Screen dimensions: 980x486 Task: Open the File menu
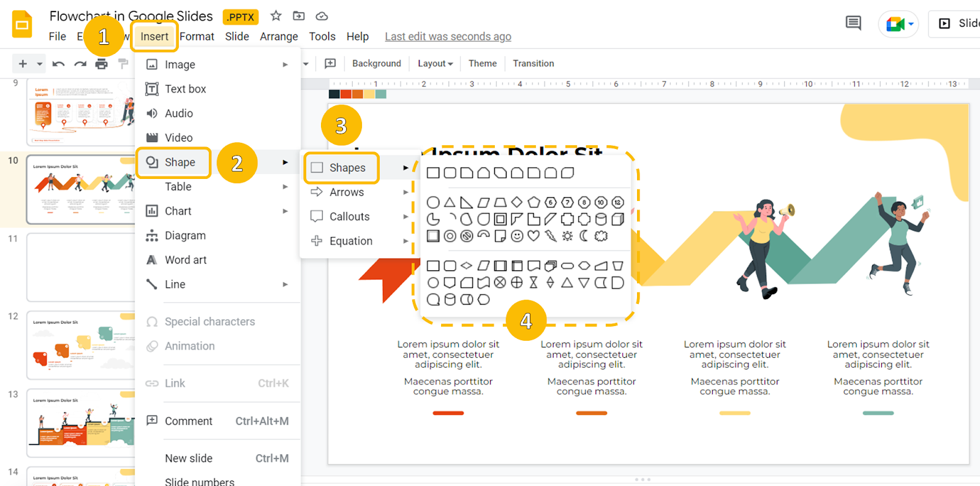tap(57, 36)
